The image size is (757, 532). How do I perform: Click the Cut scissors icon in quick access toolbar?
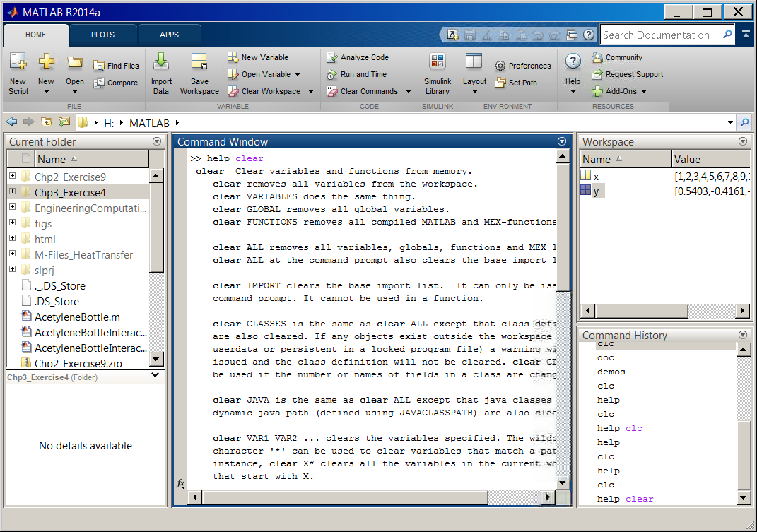[x=486, y=35]
